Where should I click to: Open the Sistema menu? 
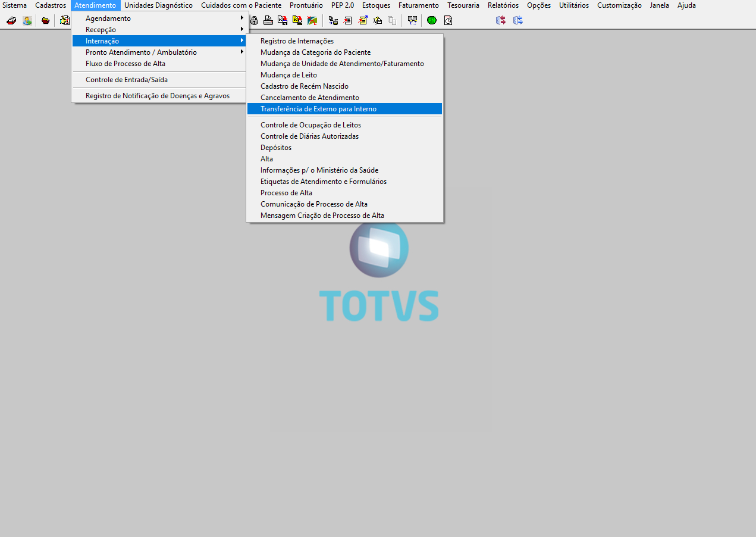pyautogui.click(x=15, y=5)
